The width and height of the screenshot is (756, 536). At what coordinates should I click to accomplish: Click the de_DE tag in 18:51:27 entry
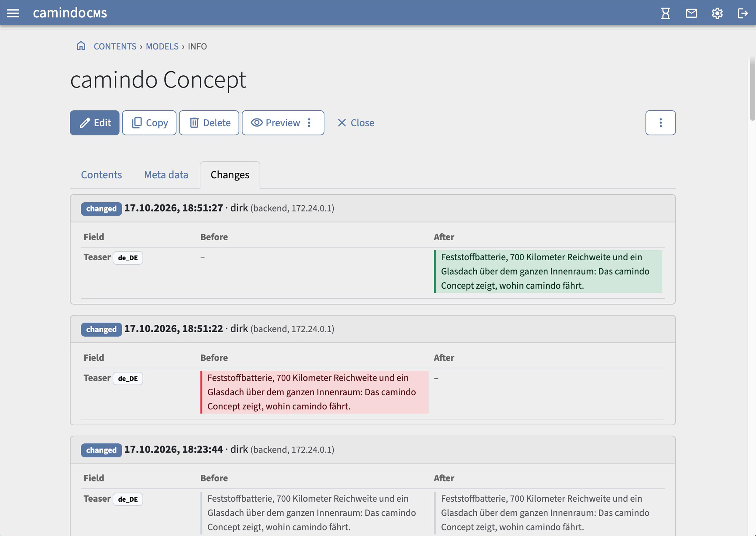click(x=128, y=258)
